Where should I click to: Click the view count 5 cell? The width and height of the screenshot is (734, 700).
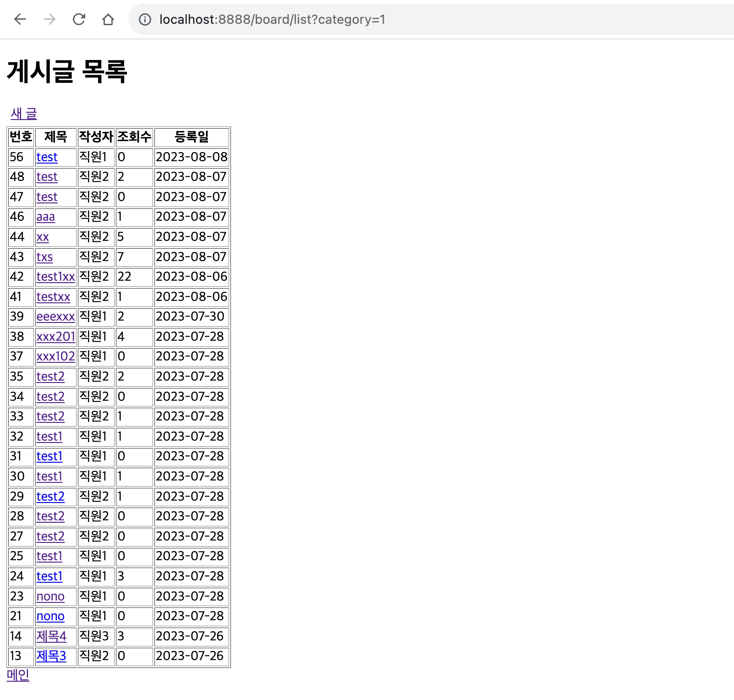134,237
